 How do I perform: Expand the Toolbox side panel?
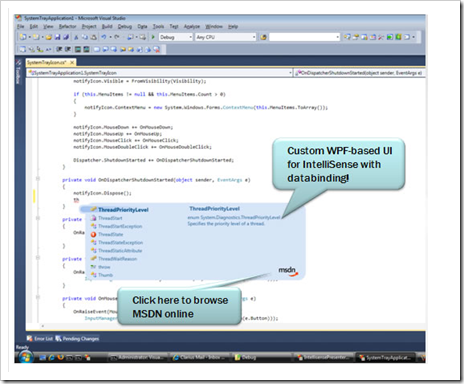point(19,72)
